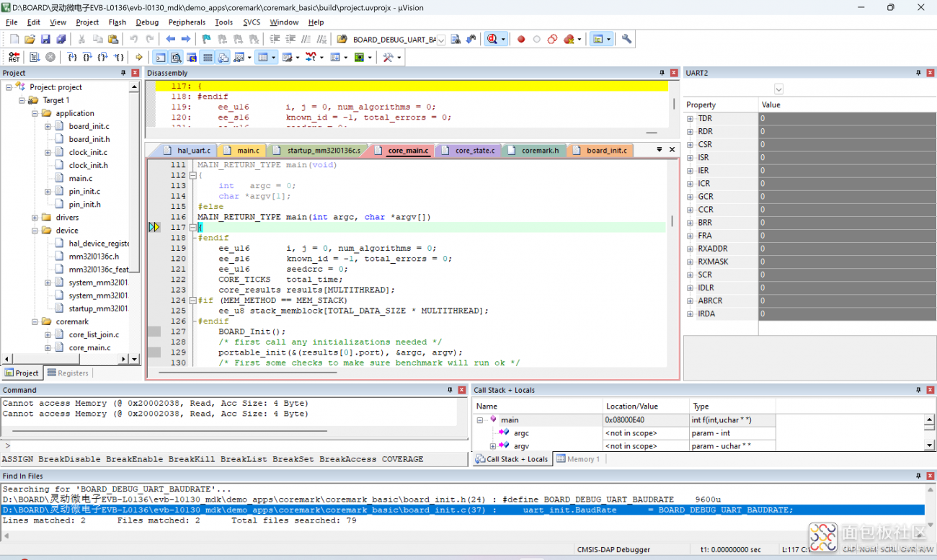937x560 pixels.
Task: Open the toolbox dropdown arrow
Action: [398, 57]
